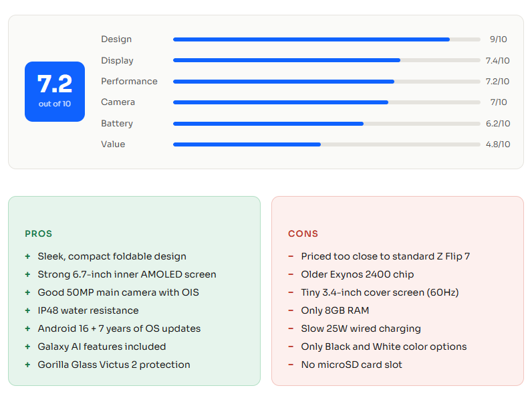Click the Camera rating progress bar
Screen dimensions: 532x400
pos(326,102)
